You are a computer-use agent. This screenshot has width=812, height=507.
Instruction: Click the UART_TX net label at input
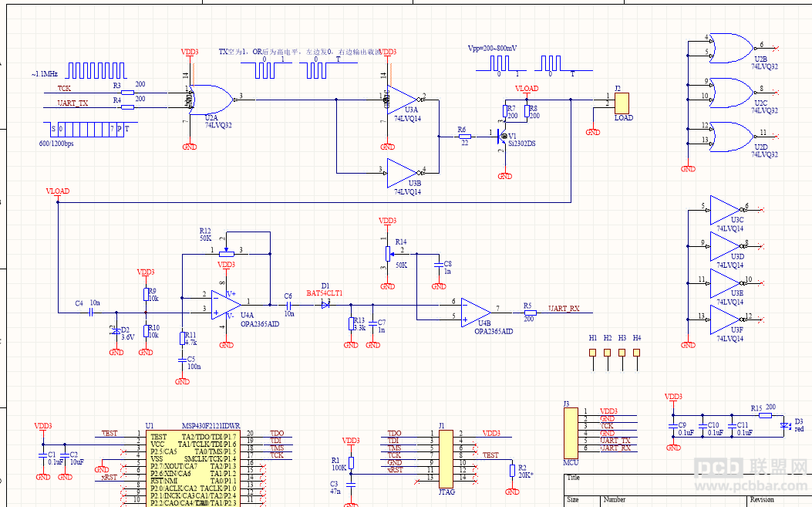point(72,103)
